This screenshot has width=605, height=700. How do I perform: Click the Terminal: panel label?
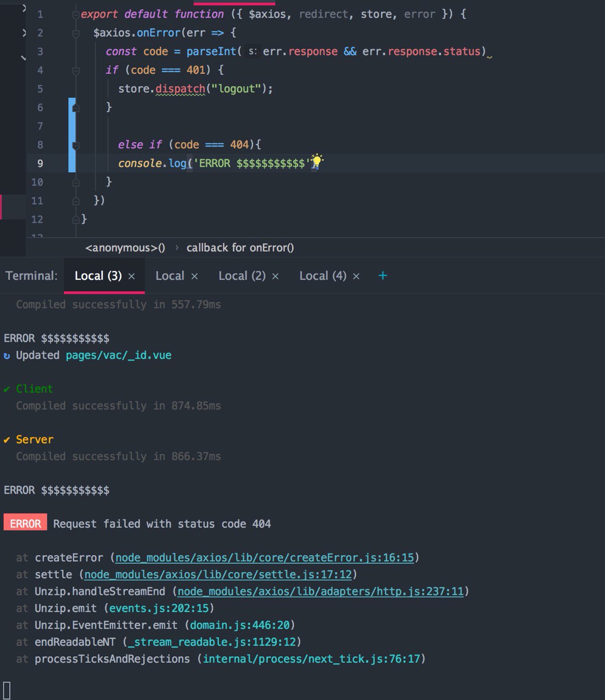tap(31, 276)
